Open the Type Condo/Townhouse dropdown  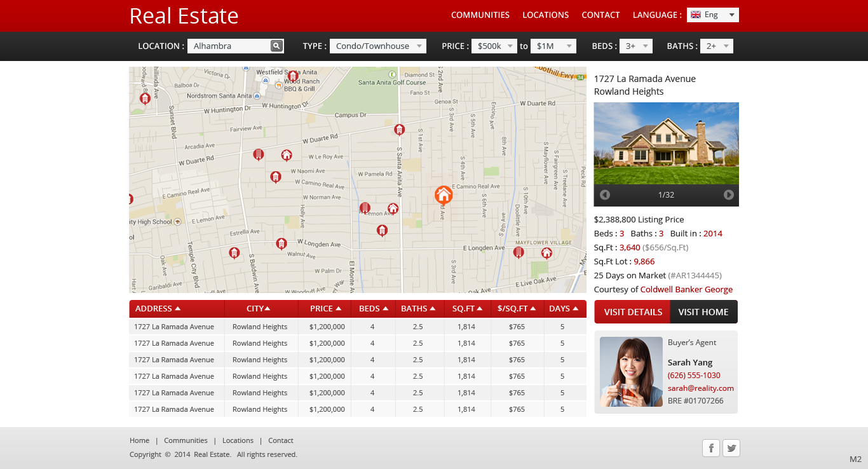point(377,46)
